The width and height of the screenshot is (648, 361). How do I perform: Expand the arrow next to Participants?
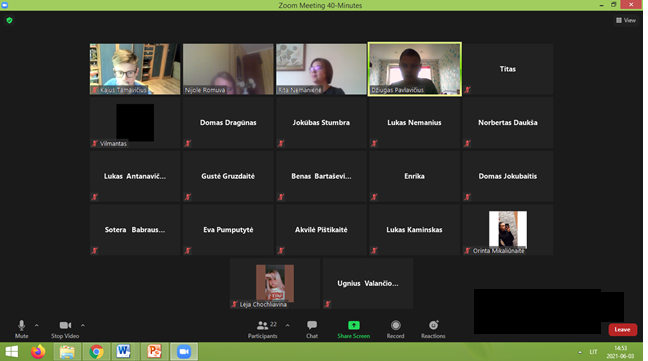[x=288, y=325]
